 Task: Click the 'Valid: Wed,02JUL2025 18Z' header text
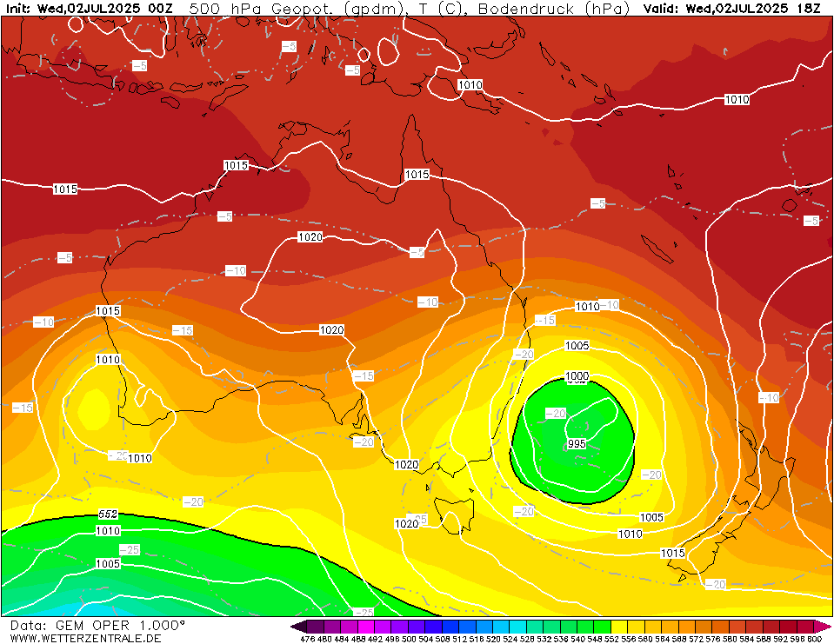pyautogui.click(x=731, y=9)
